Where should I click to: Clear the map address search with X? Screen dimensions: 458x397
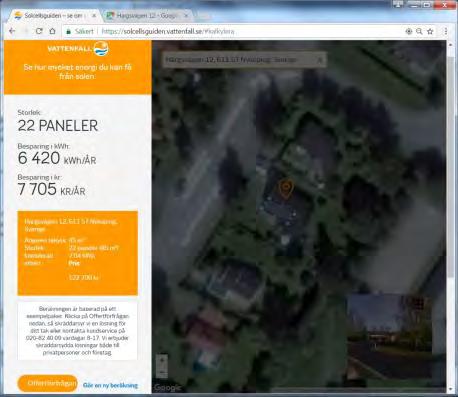coord(320,60)
